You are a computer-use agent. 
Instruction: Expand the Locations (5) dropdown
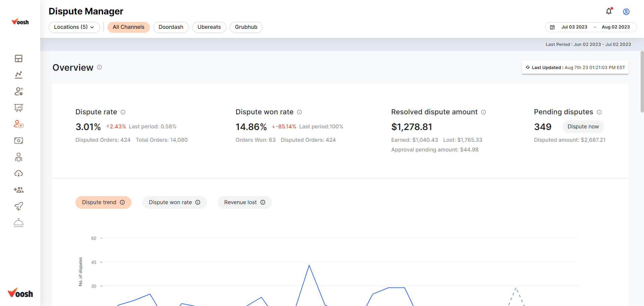tap(74, 27)
